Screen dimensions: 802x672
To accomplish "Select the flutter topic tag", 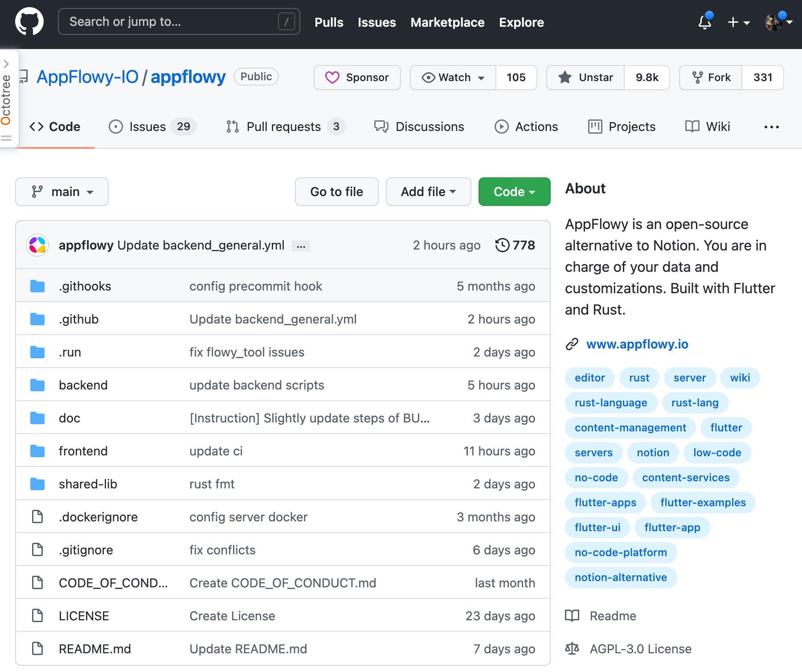I will (726, 428).
